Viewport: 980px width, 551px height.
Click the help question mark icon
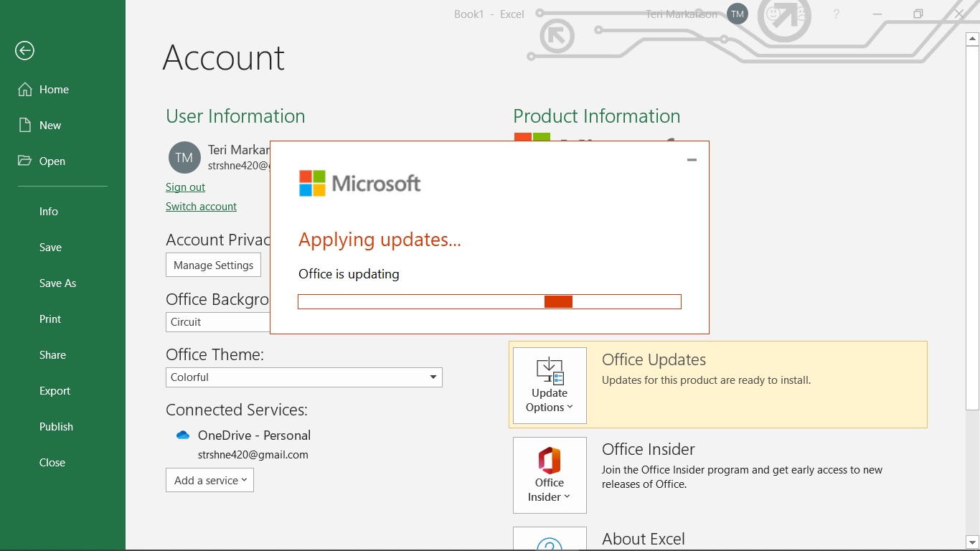[x=837, y=14]
